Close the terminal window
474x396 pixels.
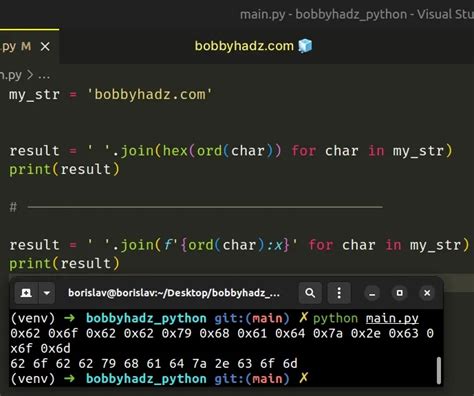click(427, 293)
